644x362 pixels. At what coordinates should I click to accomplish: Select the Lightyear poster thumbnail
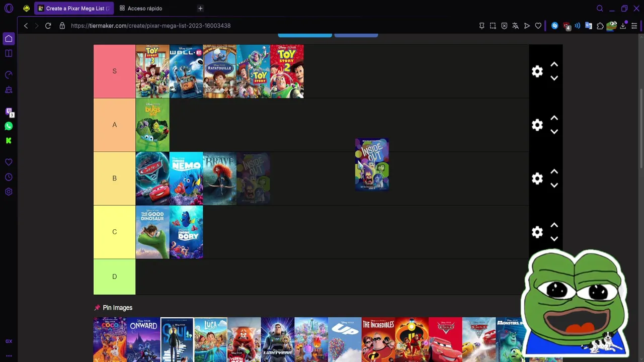pos(278,339)
